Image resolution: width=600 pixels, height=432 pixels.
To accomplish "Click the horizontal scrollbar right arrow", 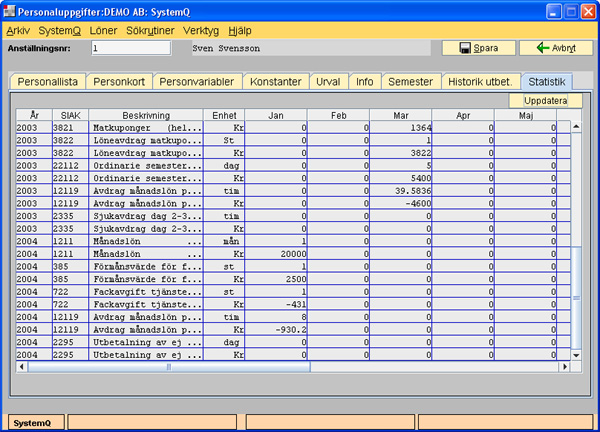I will point(564,366).
